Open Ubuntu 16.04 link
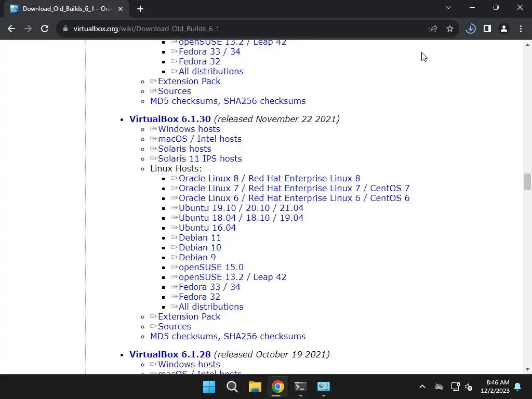The height and width of the screenshot is (399, 532). 207,228
